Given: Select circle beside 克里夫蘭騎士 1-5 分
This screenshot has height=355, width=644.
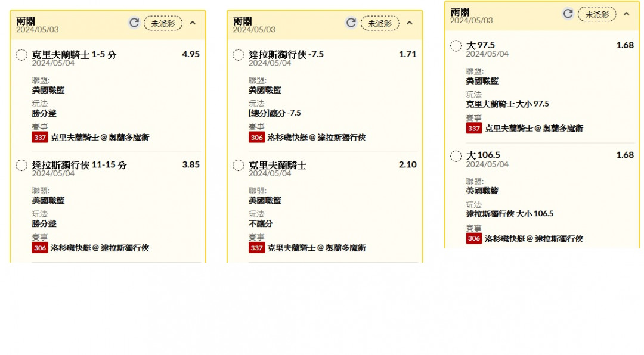Looking at the screenshot, I should pyautogui.click(x=21, y=55).
